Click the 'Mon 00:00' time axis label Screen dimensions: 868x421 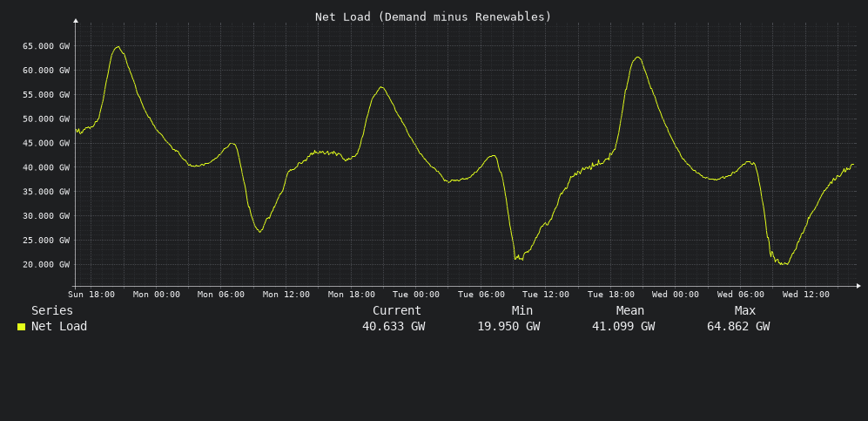(157, 295)
